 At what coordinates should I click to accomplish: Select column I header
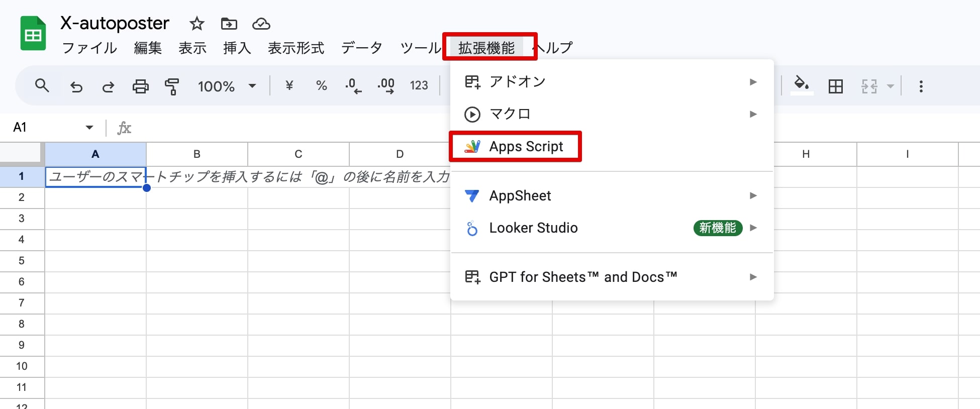908,154
